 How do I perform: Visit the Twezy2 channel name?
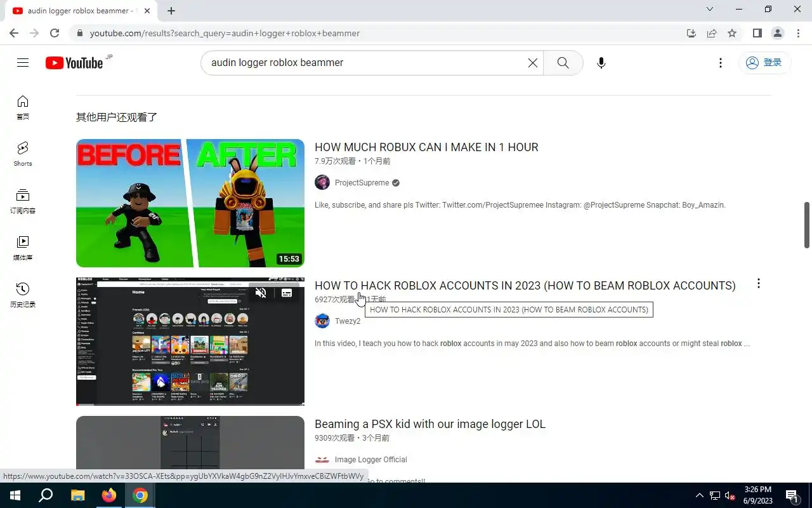click(x=348, y=321)
